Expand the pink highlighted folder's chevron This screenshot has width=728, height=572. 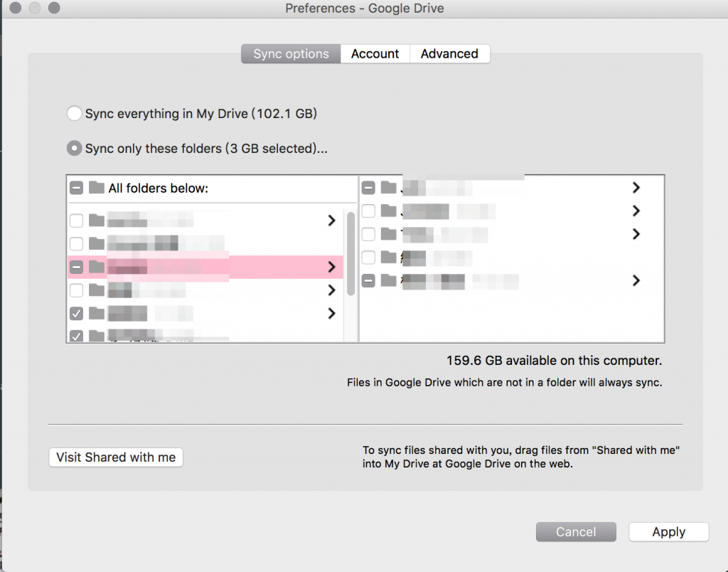[x=331, y=267]
